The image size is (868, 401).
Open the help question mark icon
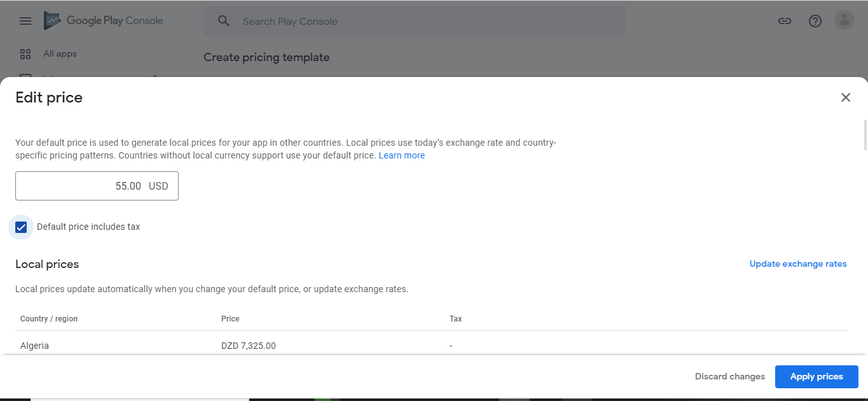(815, 21)
